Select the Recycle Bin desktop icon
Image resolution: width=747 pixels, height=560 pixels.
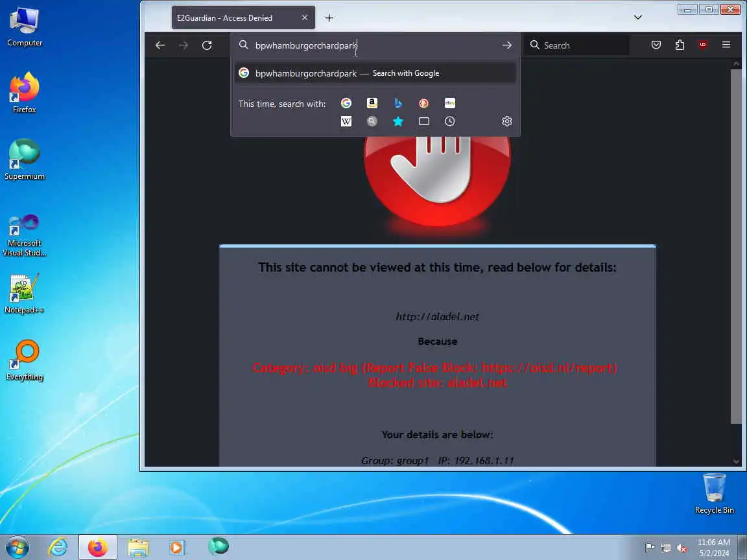(x=714, y=493)
